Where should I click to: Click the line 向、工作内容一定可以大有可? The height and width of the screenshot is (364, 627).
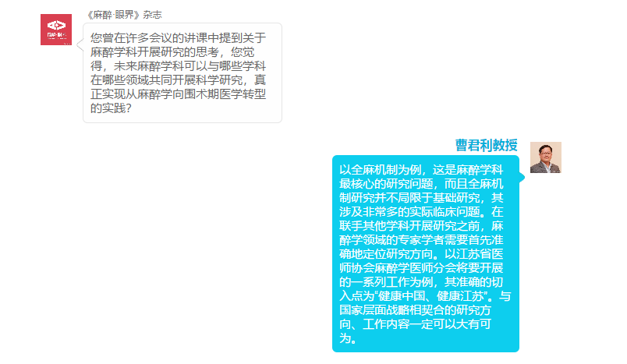pos(415,324)
